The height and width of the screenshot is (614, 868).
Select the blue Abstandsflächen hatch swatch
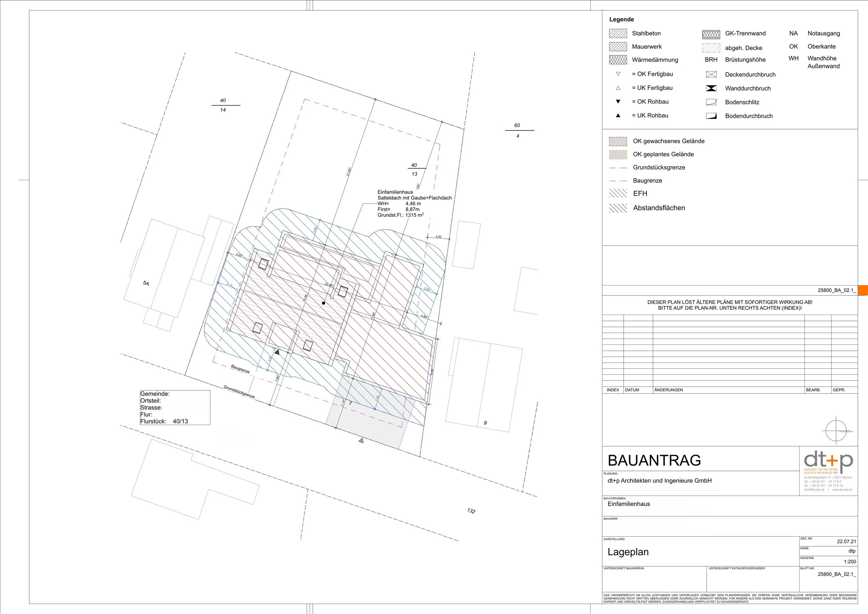click(618, 208)
